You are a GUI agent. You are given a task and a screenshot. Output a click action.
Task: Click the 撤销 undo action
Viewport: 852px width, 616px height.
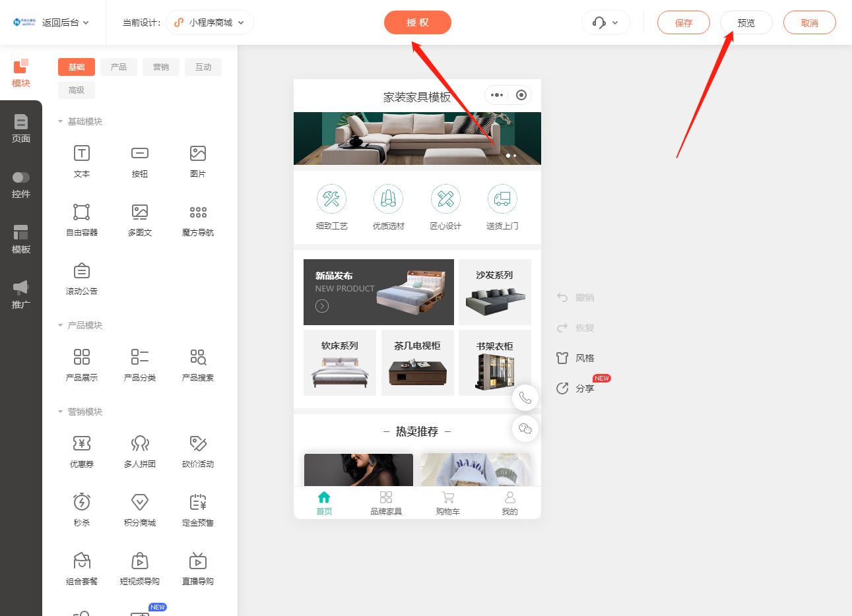point(575,297)
